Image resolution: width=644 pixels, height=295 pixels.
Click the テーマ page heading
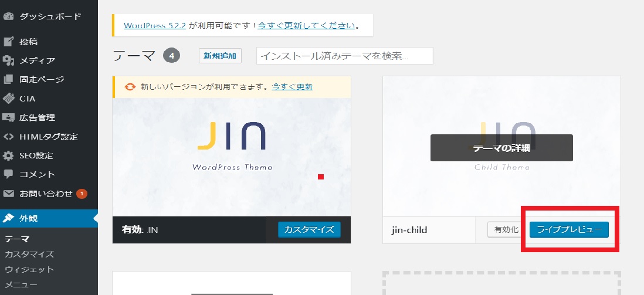(x=134, y=56)
